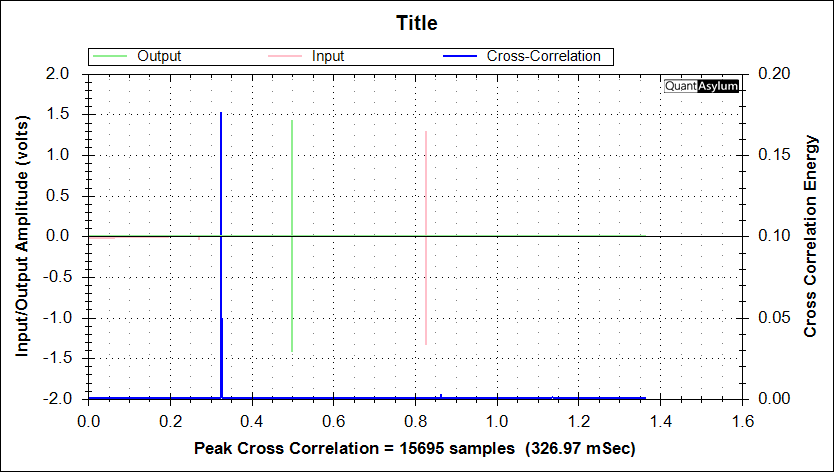The width and height of the screenshot is (834, 472).
Task: Click the '0.4' x-axis value
Action: 252,422
